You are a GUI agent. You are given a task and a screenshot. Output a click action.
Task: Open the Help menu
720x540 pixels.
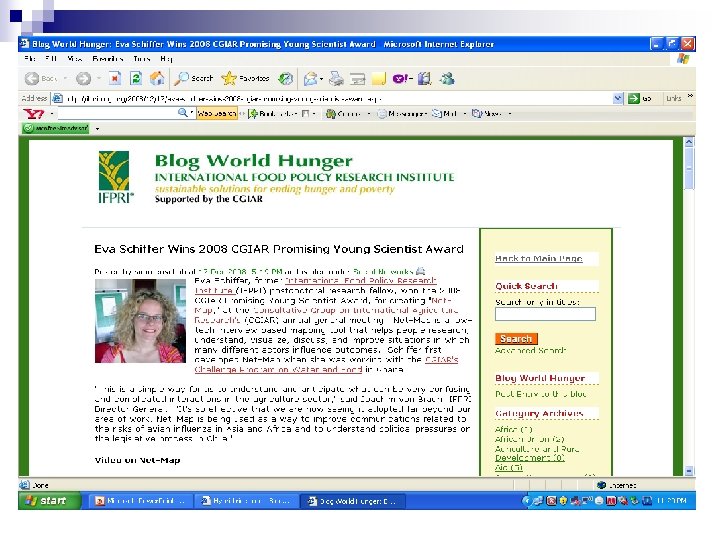(x=167, y=59)
